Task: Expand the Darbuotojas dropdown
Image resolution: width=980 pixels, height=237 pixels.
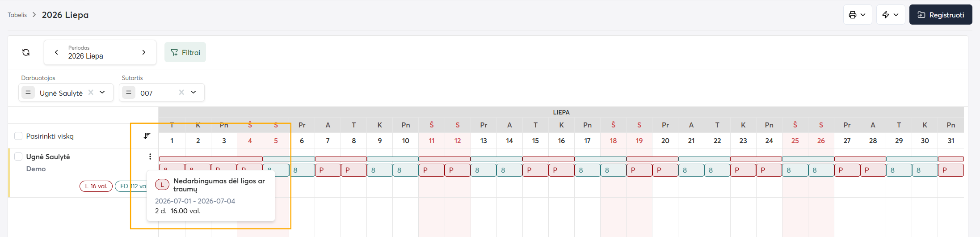Action: pos(102,92)
